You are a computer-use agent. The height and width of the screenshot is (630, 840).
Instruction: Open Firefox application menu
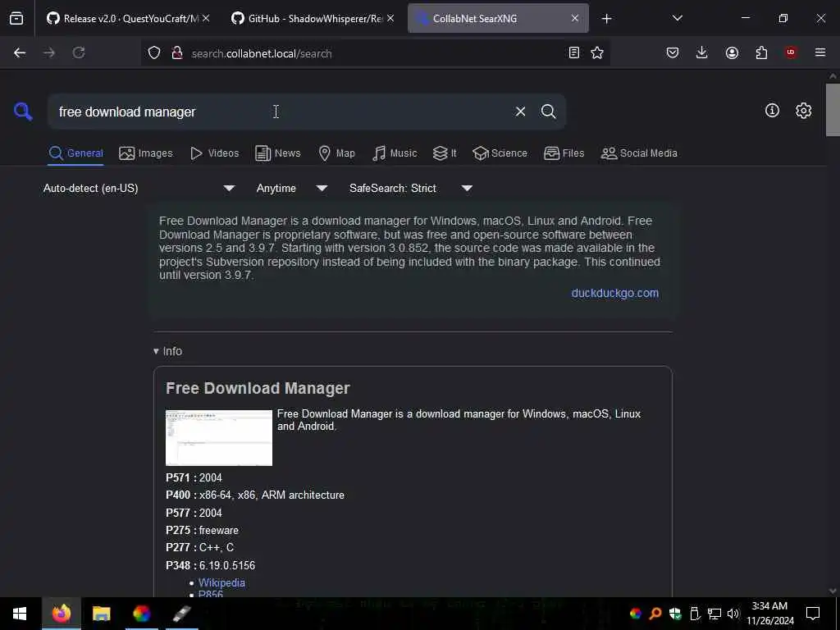click(820, 52)
